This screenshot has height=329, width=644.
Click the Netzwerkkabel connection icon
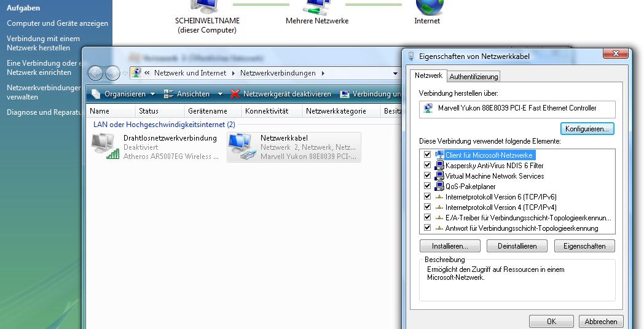tap(242, 147)
